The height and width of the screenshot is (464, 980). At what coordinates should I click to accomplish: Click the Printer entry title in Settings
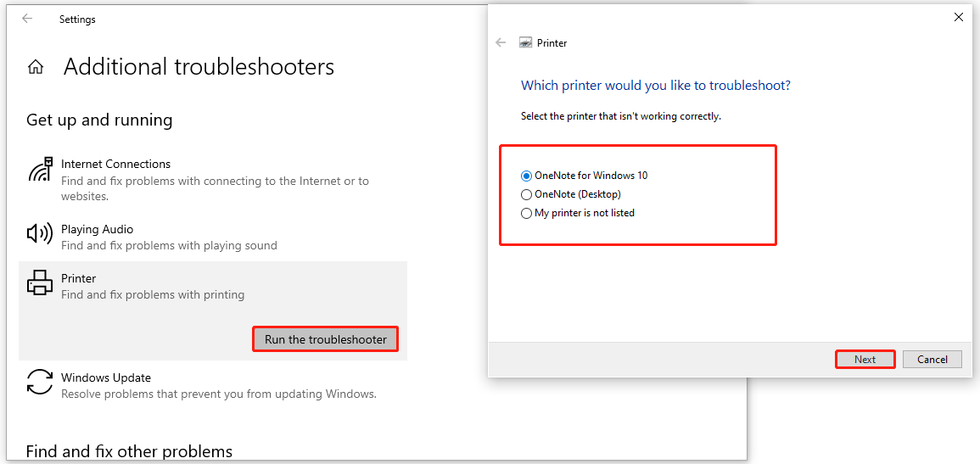[78, 278]
